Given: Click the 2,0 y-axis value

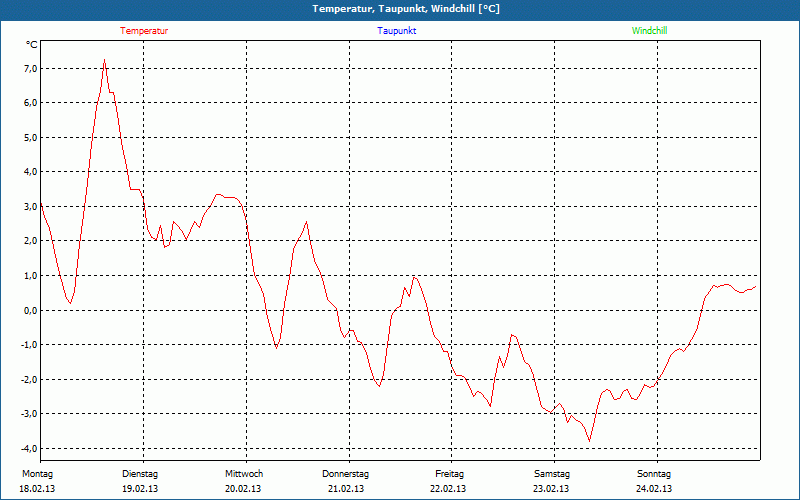Looking at the screenshot, I should coord(30,241).
